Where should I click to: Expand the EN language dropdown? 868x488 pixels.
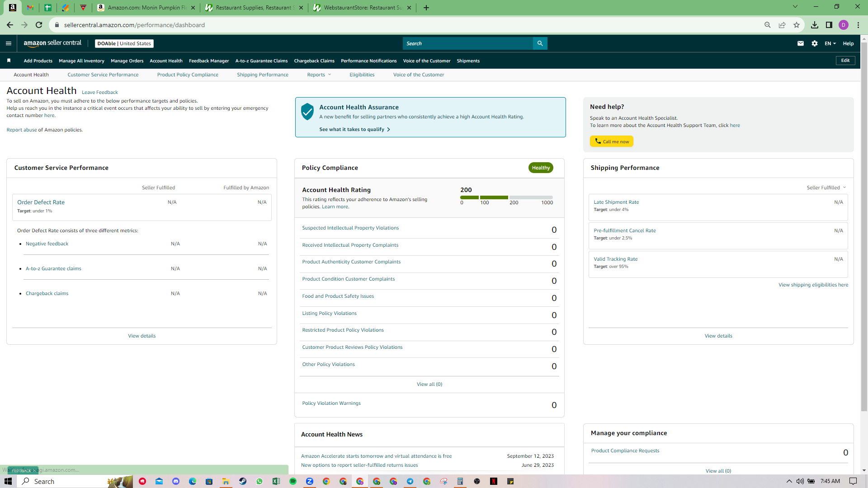(830, 43)
